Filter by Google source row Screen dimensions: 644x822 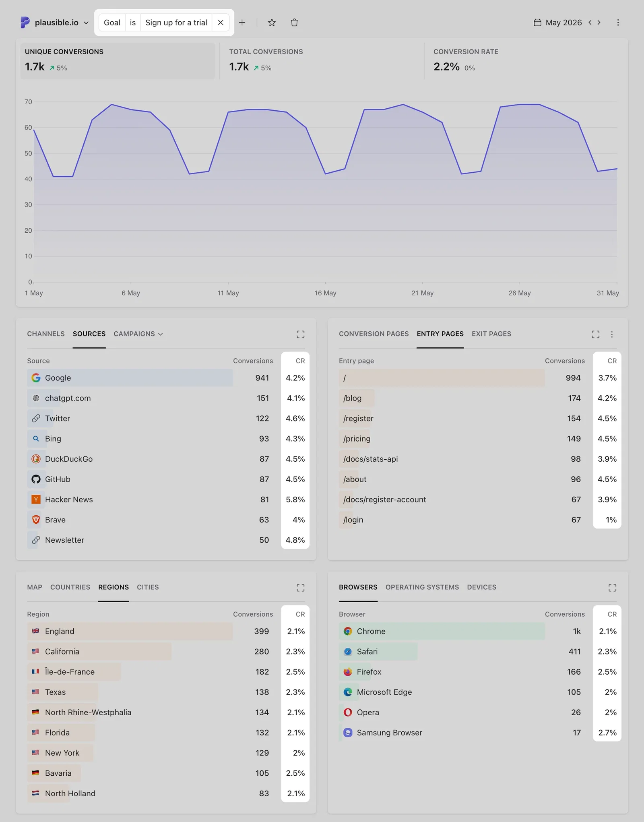pos(166,378)
